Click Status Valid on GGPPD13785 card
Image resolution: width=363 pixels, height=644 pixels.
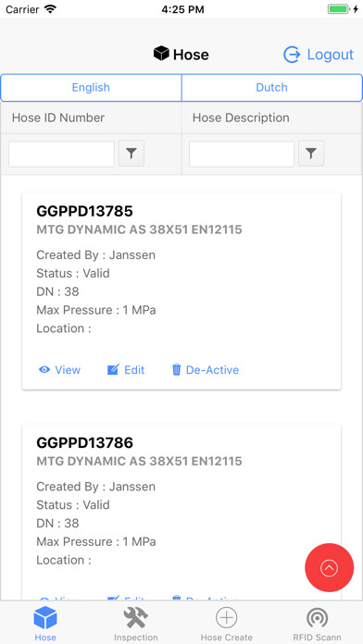73,274
